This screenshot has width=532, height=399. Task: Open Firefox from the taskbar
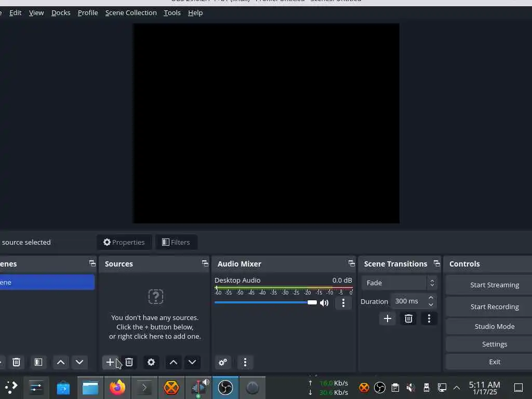click(x=117, y=387)
